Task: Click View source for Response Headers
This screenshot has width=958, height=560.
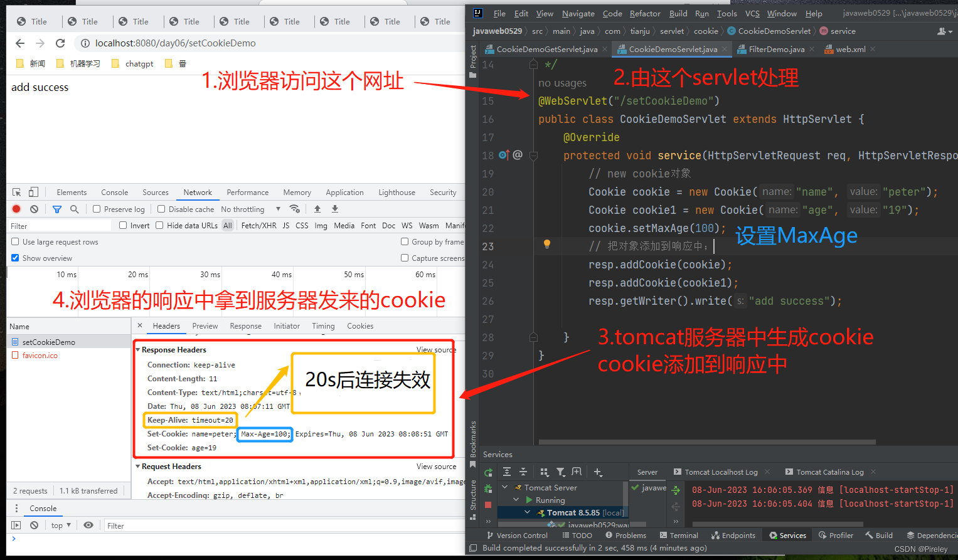Action: point(436,350)
